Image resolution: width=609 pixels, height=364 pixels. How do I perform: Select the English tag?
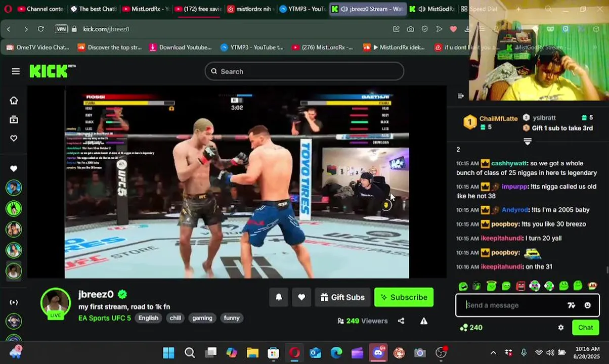click(148, 318)
